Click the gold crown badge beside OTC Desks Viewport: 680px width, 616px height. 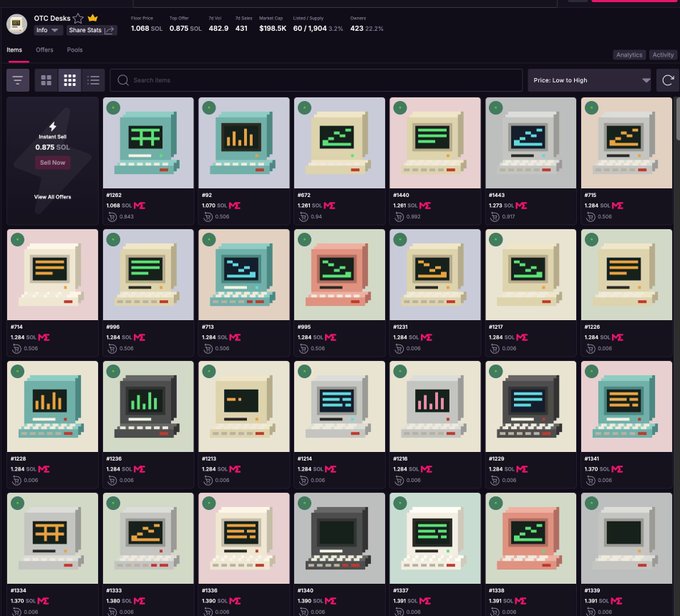[93, 18]
